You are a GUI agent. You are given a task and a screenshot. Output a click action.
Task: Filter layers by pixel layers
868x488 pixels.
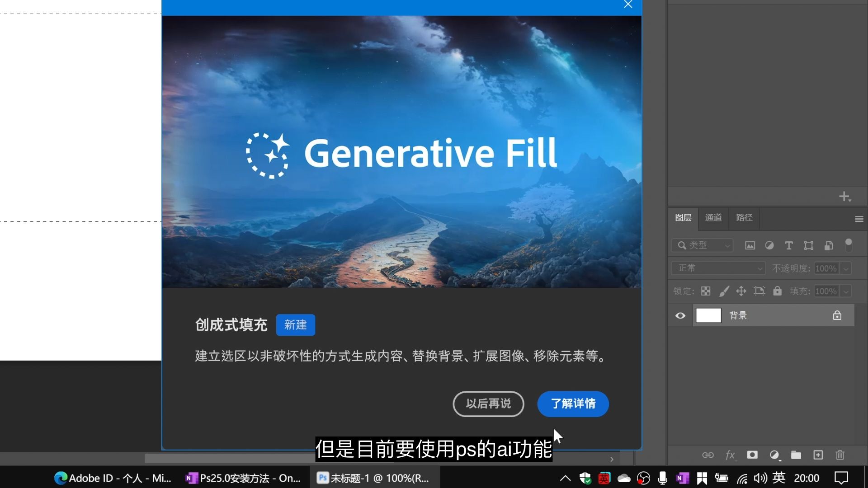[750, 245]
